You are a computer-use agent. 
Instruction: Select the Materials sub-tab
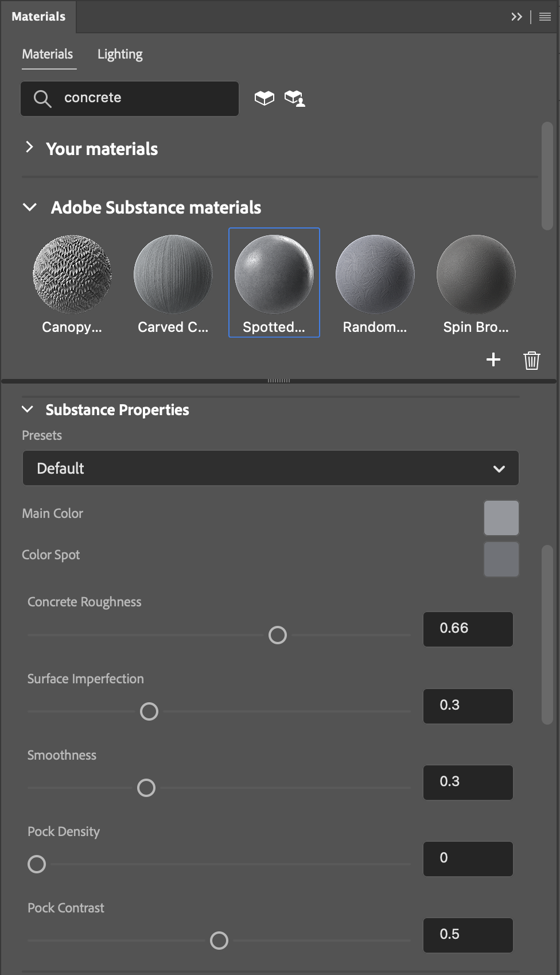coord(48,55)
